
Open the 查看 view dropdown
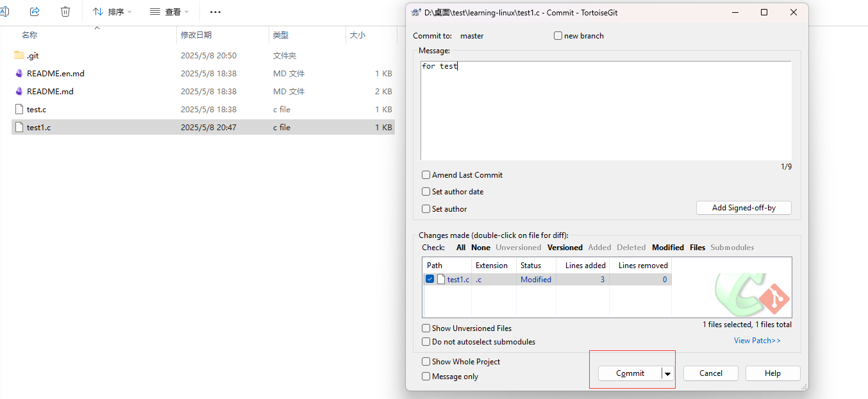[x=169, y=12]
